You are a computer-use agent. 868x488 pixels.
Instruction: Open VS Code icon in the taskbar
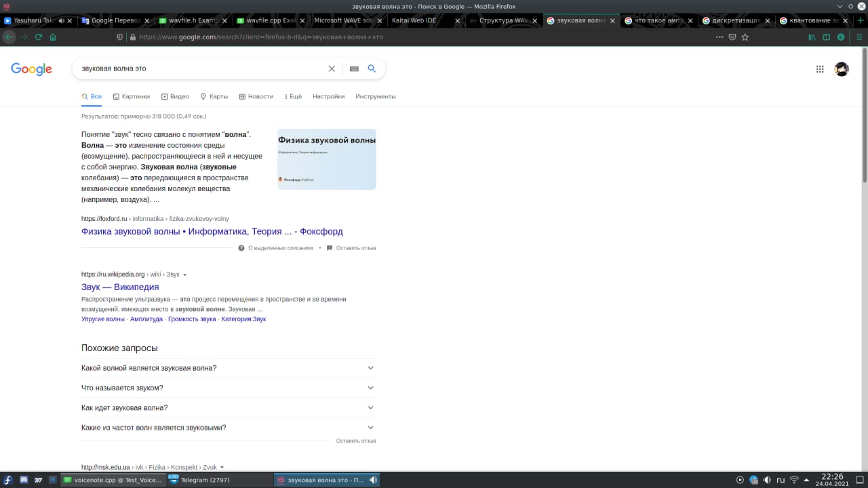(53, 480)
